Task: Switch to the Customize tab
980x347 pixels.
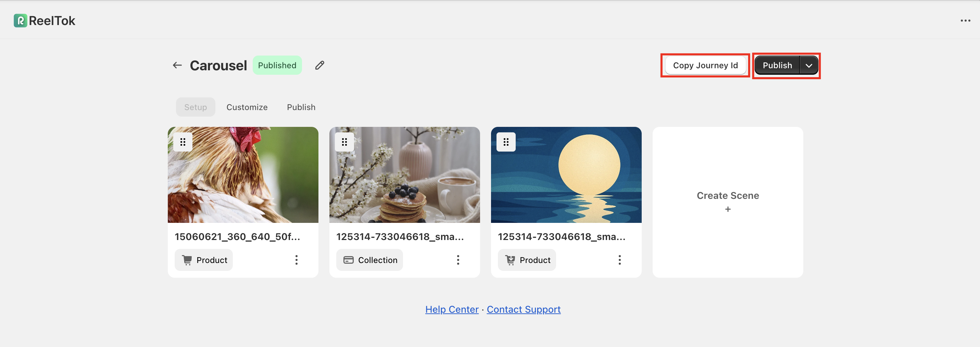Action: click(247, 107)
